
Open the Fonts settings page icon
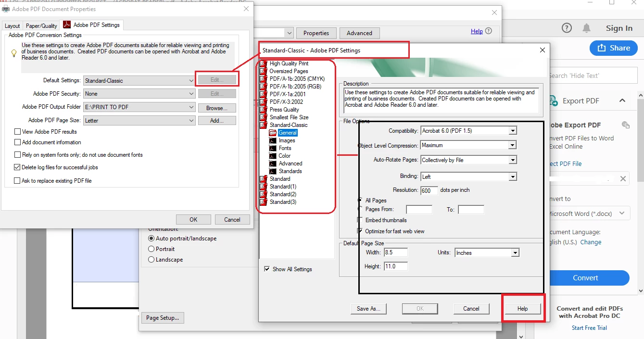tap(273, 148)
